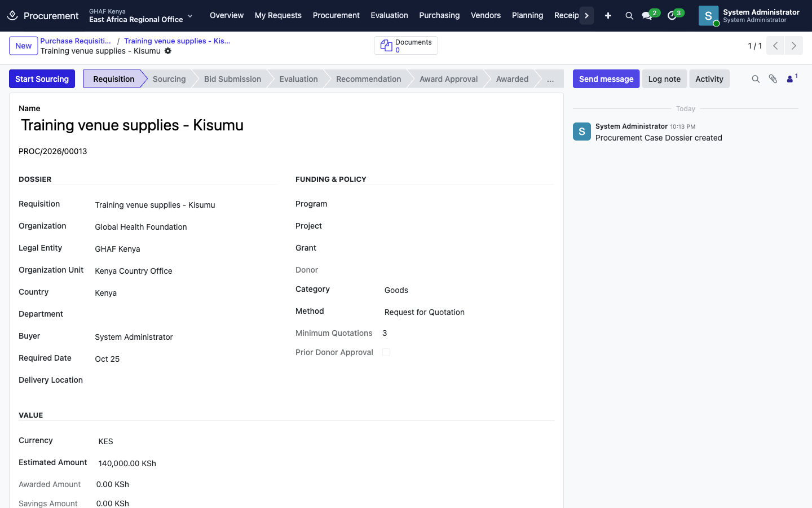Viewport: 812px width, 508px height.
Task: Open the Planning menu
Action: click(x=527, y=15)
